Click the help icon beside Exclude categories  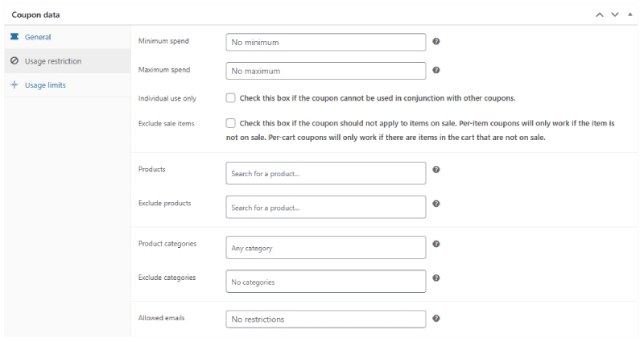click(x=436, y=278)
